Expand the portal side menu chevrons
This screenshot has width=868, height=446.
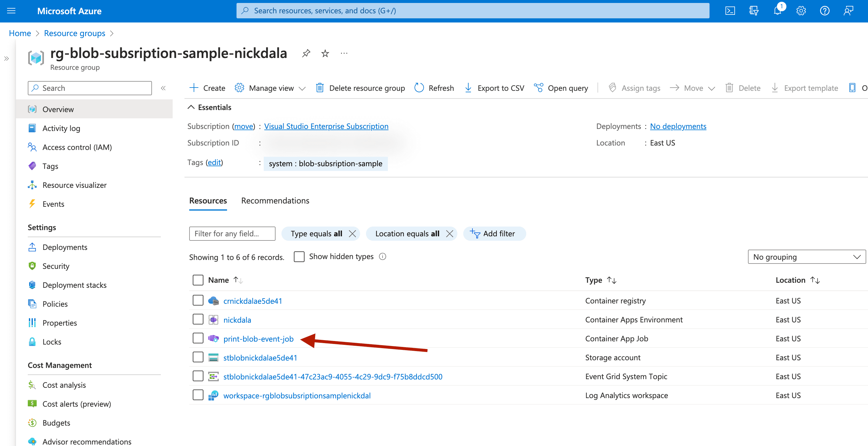[7, 59]
